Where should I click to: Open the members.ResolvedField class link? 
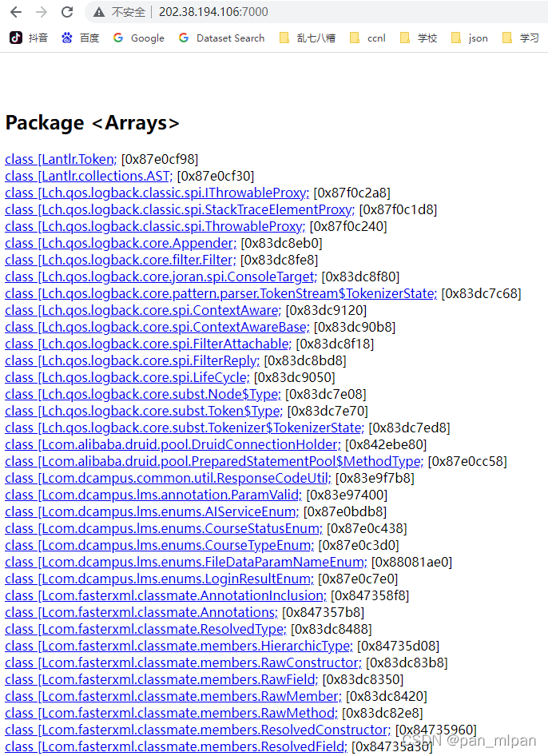click(177, 747)
